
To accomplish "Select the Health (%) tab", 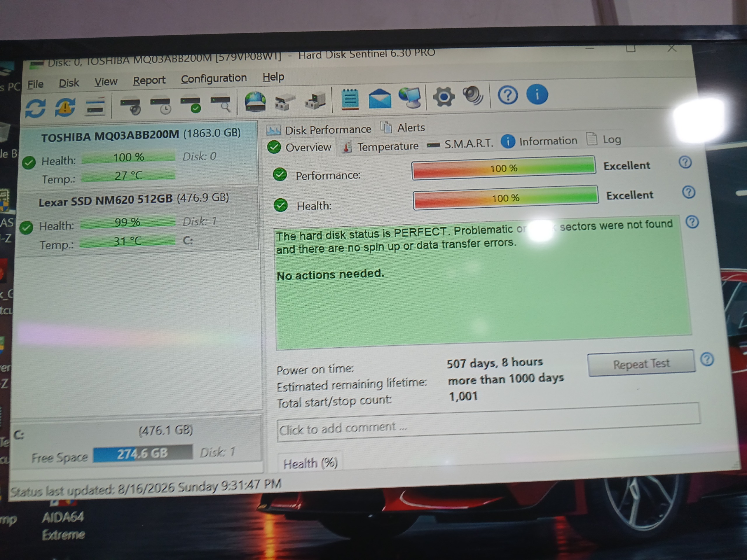I will (310, 463).
